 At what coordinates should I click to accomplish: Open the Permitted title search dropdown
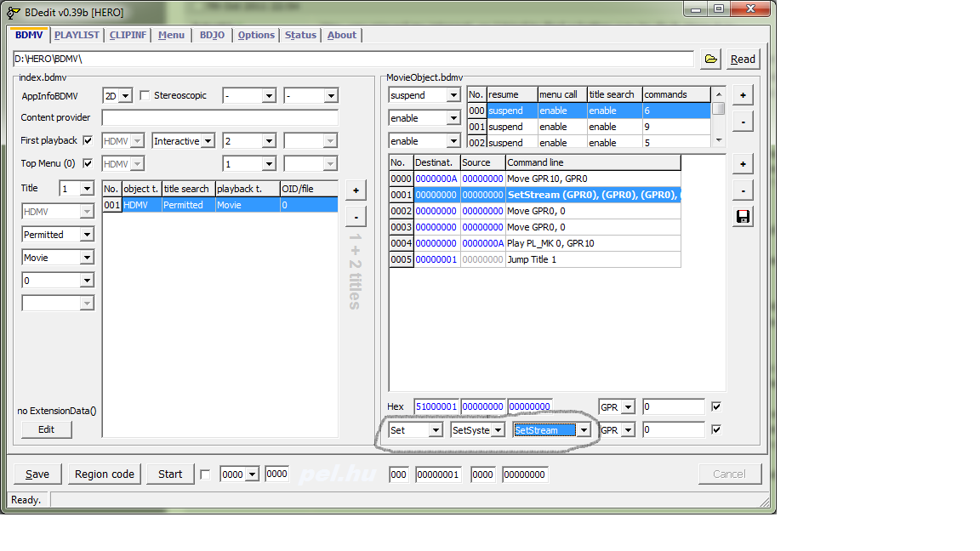click(87, 235)
